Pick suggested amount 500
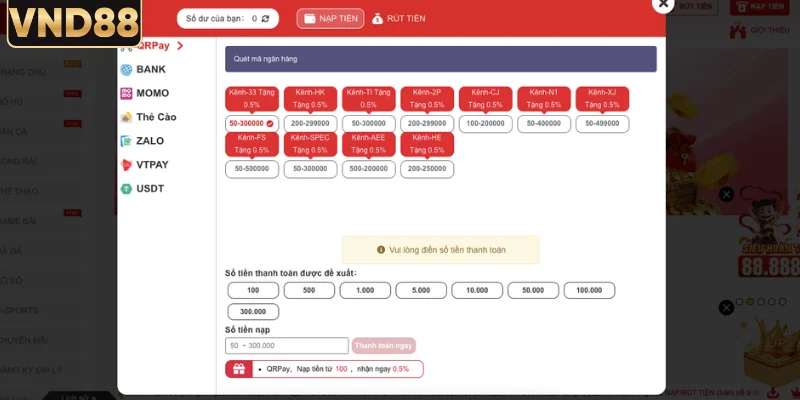800x400 pixels. (309, 290)
